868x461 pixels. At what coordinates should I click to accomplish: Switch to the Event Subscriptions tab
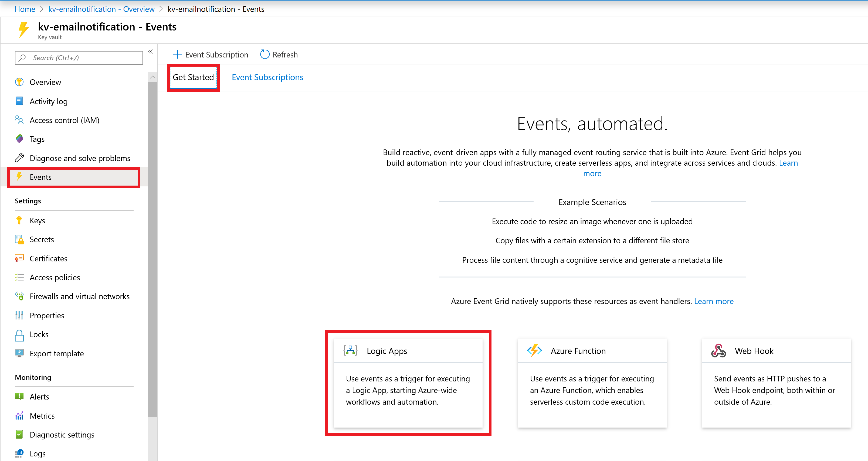tap(267, 77)
